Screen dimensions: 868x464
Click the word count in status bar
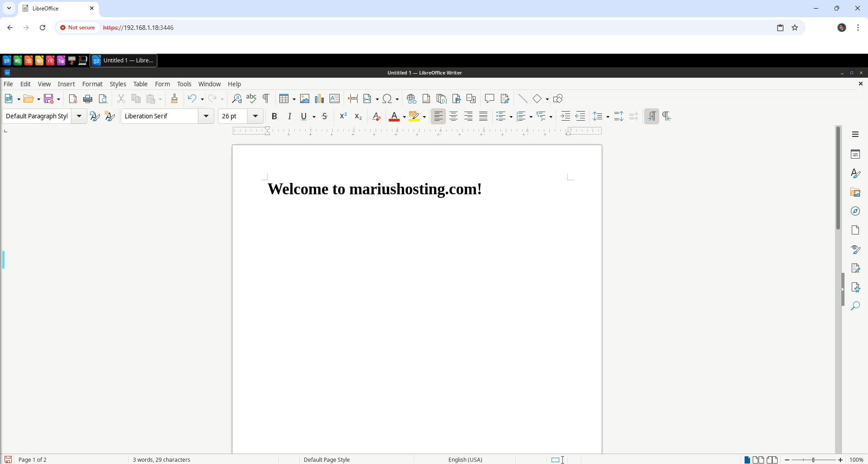(x=161, y=459)
